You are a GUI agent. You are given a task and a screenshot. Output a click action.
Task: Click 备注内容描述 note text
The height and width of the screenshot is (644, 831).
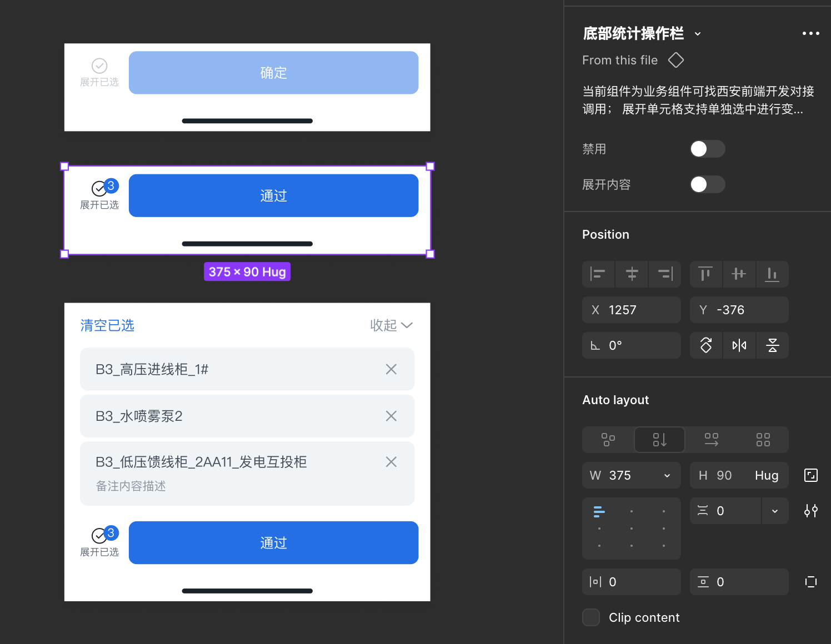131,486
